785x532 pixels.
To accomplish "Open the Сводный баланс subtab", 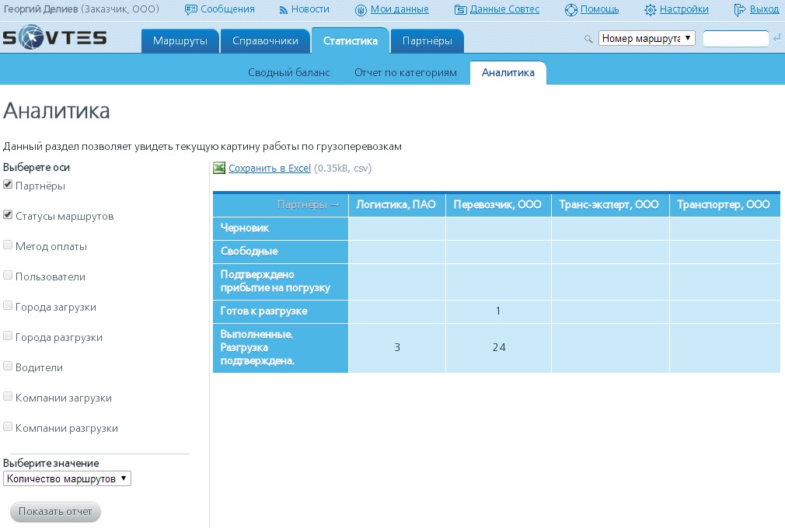I will coord(289,72).
